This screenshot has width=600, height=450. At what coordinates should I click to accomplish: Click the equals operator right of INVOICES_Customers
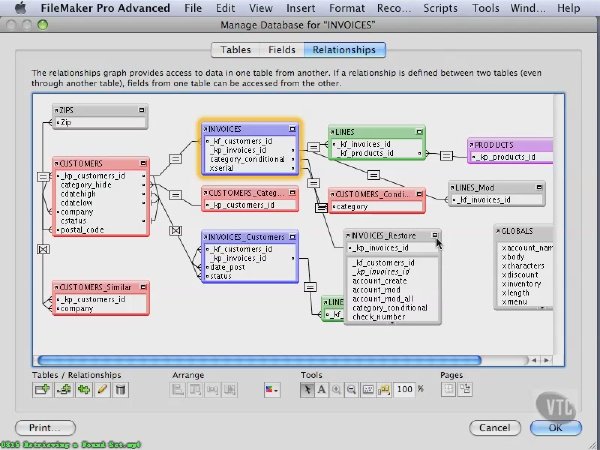(310, 287)
